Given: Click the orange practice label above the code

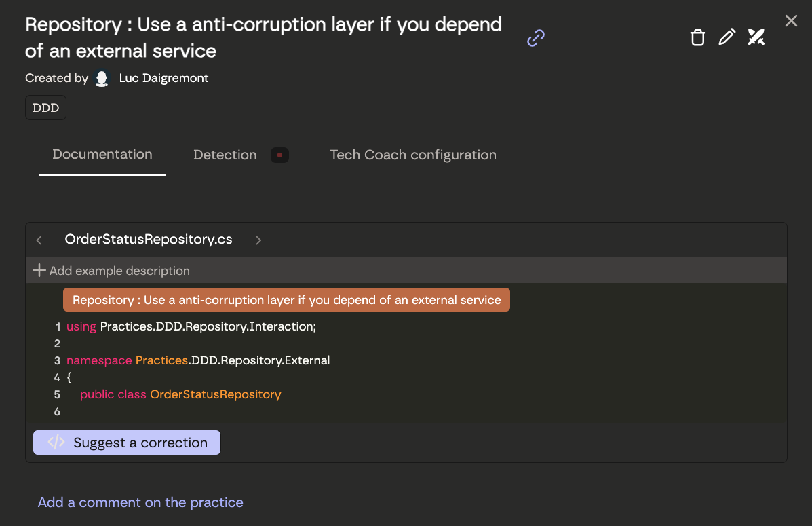Looking at the screenshot, I should 286,300.
